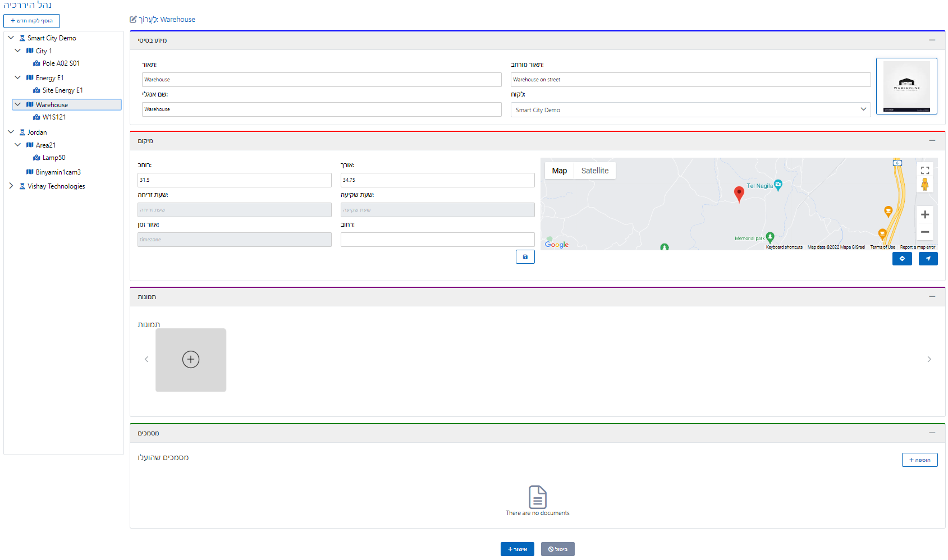Zoom in on the map

[925, 214]
